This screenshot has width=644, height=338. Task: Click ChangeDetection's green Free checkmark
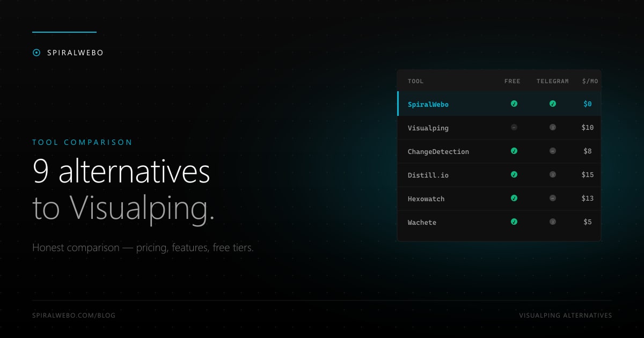(514, 151)
